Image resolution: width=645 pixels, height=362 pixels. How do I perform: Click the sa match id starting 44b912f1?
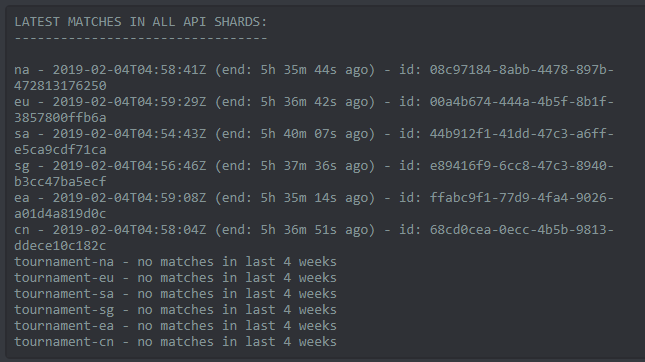522,134
